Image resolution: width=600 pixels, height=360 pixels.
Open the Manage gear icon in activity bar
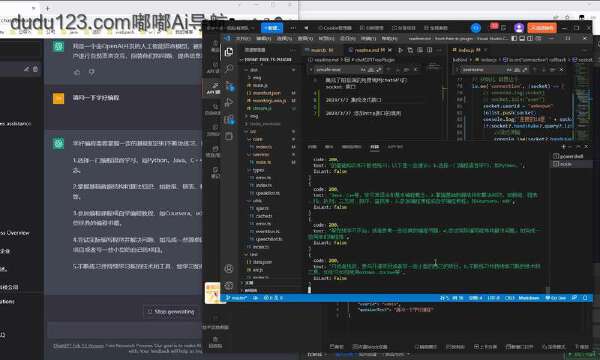click(x=229, y=285)
